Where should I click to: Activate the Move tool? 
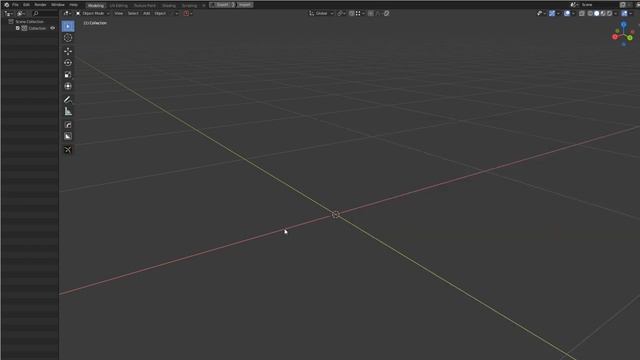tap(68, 51)
